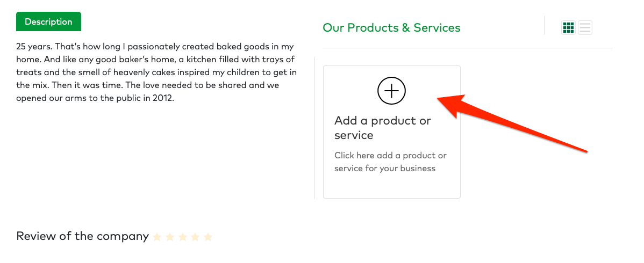Rate the company one star
Image resolution: width=644 pixels, height=263 pixels.
157,237
